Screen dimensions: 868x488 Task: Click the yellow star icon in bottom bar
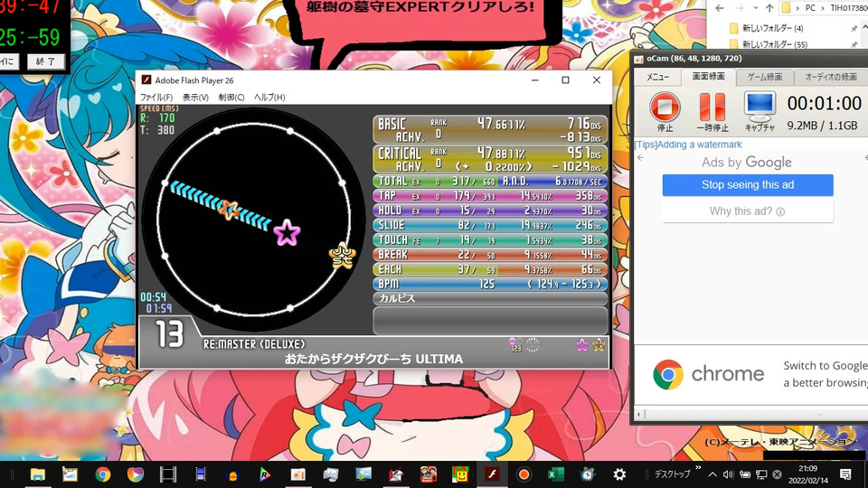coord(599,345)
